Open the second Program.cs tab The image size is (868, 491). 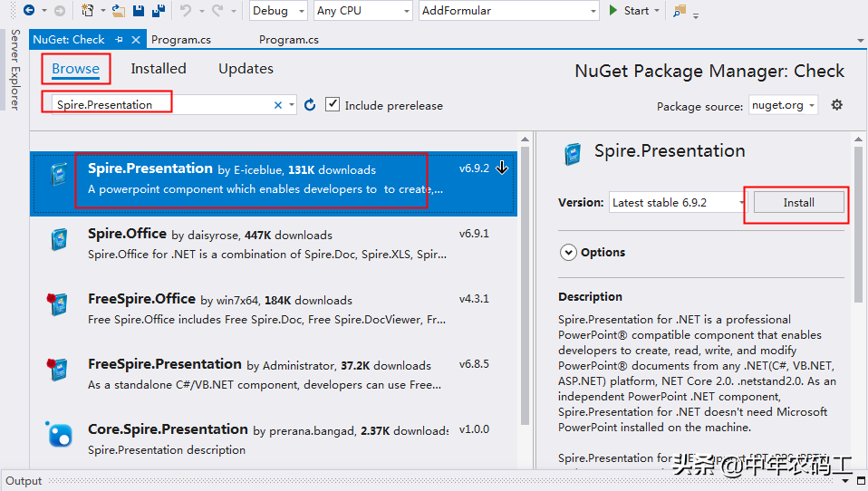(289, 40)
